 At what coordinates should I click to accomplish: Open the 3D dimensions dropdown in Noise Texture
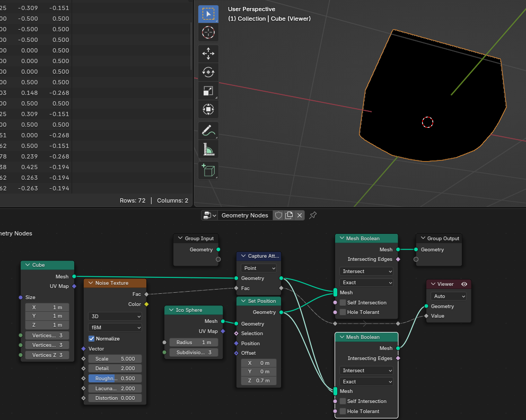(x=115, y=317)
